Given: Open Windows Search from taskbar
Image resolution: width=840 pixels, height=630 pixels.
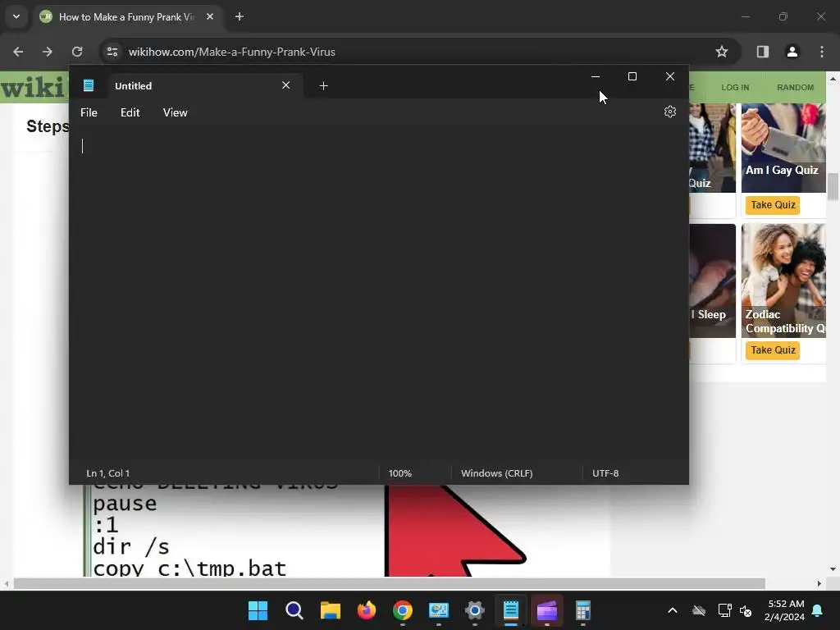Looking at the screenshot, I should point(294,610).
